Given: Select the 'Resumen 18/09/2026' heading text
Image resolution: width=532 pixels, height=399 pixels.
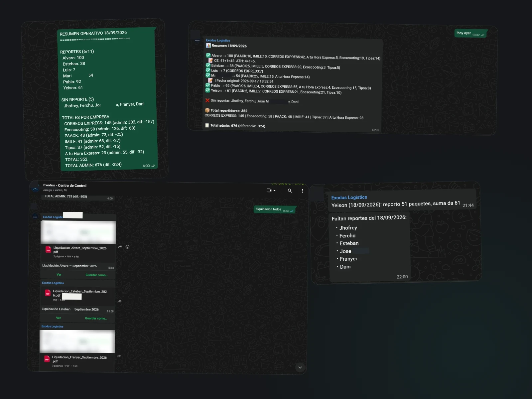Looking at the screenshot, I should click(229, 46).
